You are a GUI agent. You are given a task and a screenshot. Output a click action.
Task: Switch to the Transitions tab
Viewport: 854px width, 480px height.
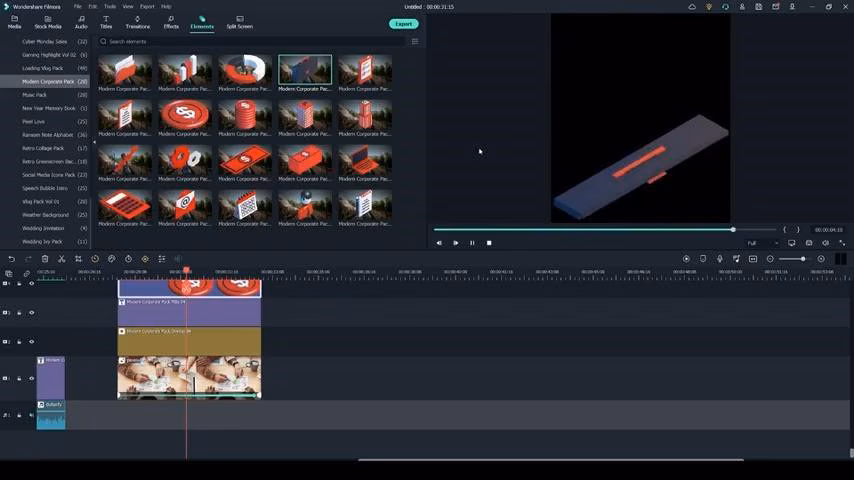click(x=137, y=22)
